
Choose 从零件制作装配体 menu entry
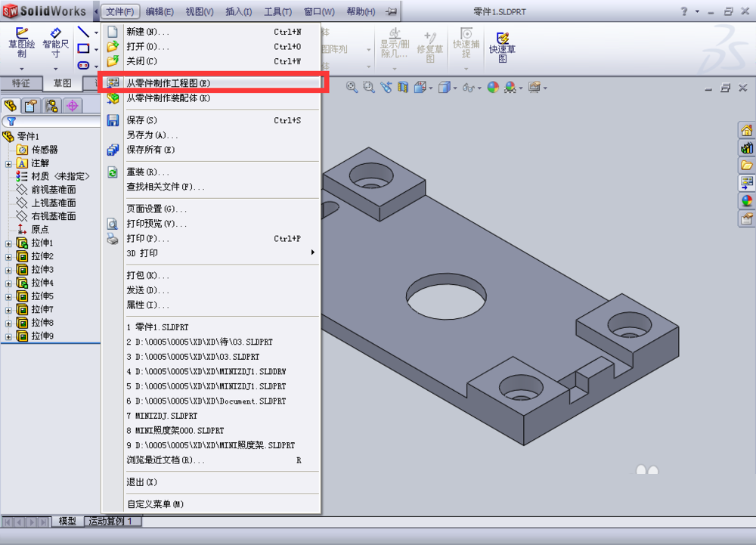coord(211,98)
